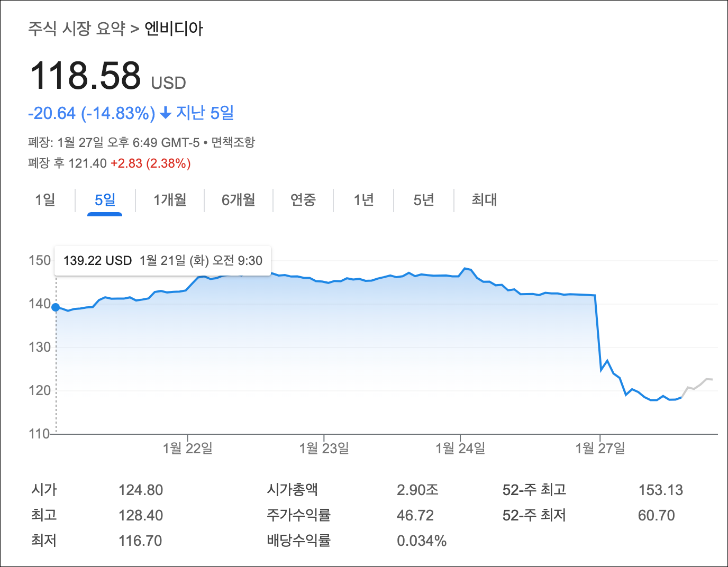
Task: Display the 최대 chart range
Action: tap(484, 200)
